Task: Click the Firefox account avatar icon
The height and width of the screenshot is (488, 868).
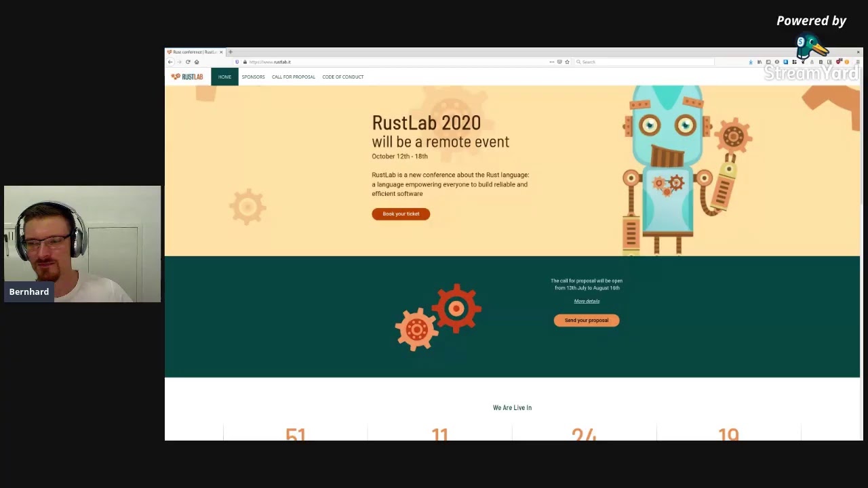Action: pos(777,62)
